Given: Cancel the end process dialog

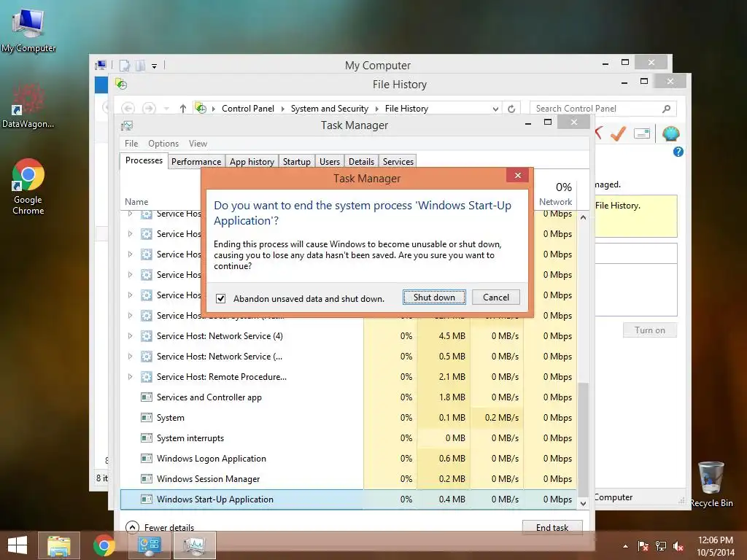Looking at the screenshot, I should point(496,297).
